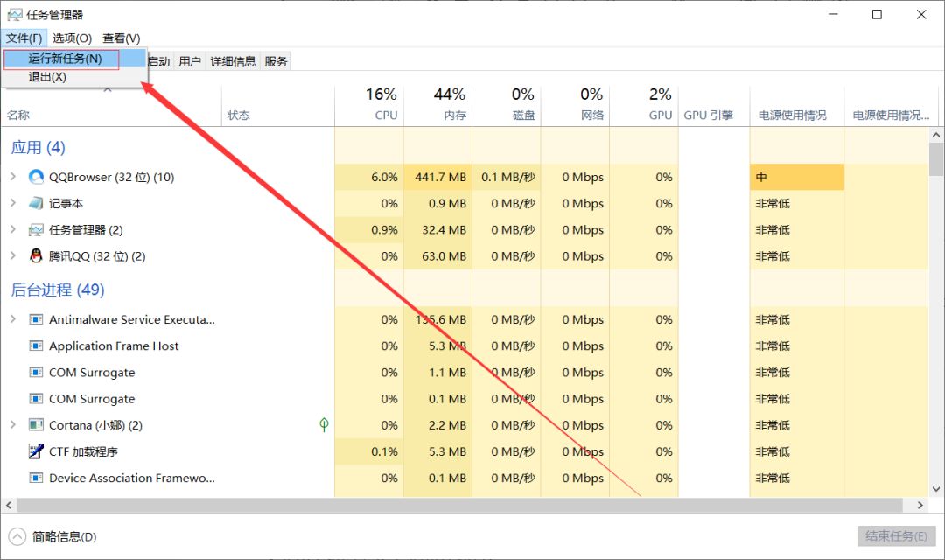
Task: Expand the 腾讯QQ process group
Action: tap(13, 256)
